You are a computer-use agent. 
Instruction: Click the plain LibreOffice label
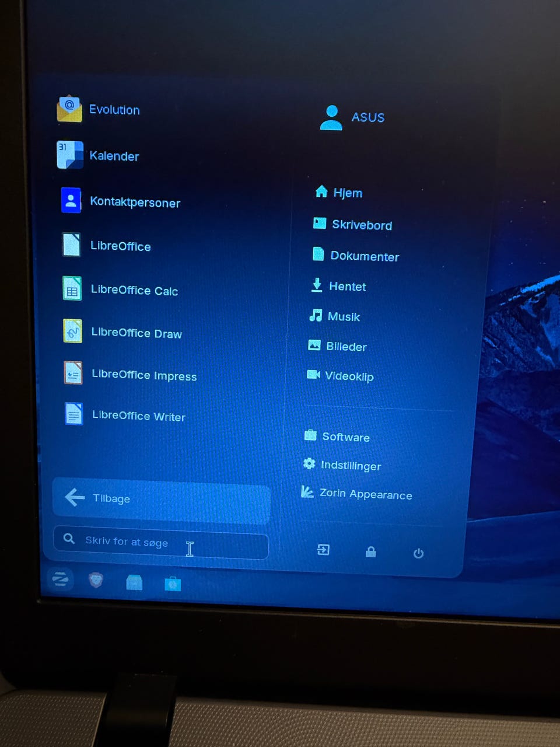click(x=120, y=246)
